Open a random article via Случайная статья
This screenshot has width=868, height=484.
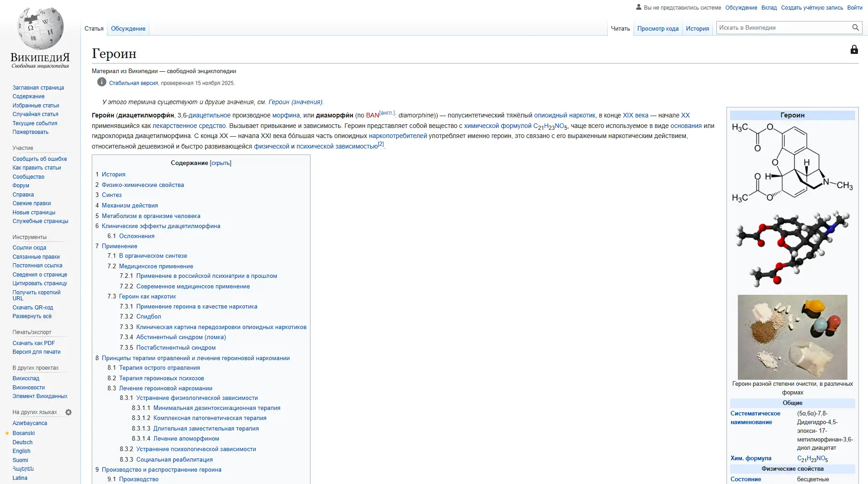click(x=36, y=114)
